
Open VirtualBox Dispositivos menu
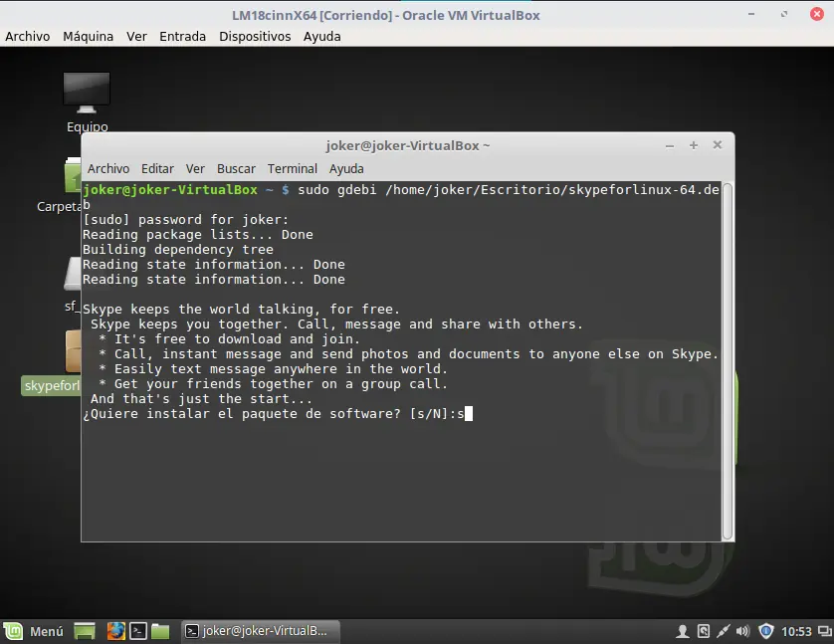(x=255, y=36)
